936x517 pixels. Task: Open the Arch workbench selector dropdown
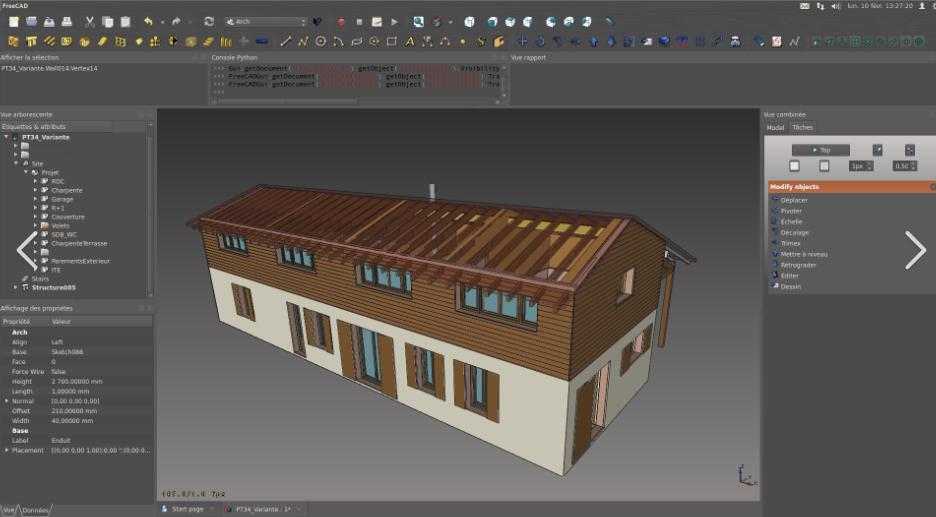pyautogui.click(x=266, y=21)
